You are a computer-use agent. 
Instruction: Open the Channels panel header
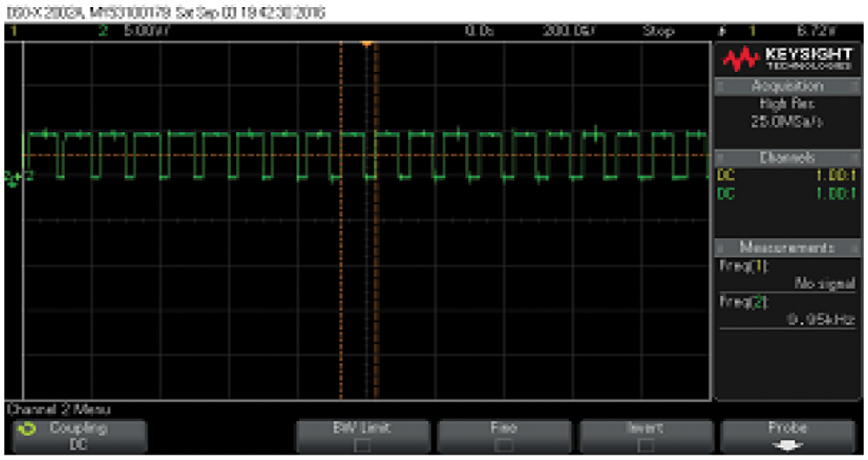pyautogui.click(x=787, y=158)
